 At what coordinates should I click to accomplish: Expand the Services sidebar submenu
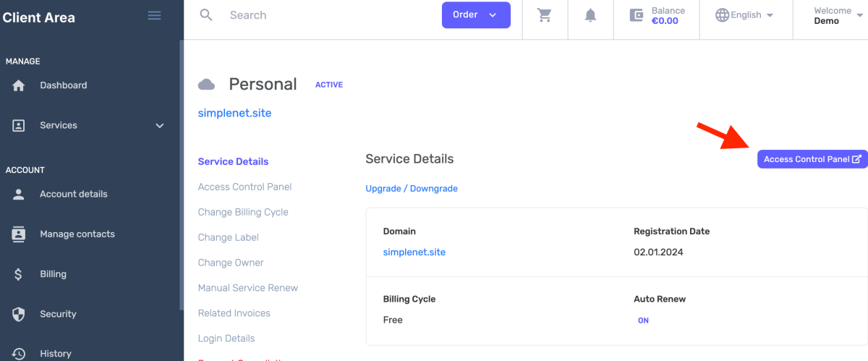point(160,126)
